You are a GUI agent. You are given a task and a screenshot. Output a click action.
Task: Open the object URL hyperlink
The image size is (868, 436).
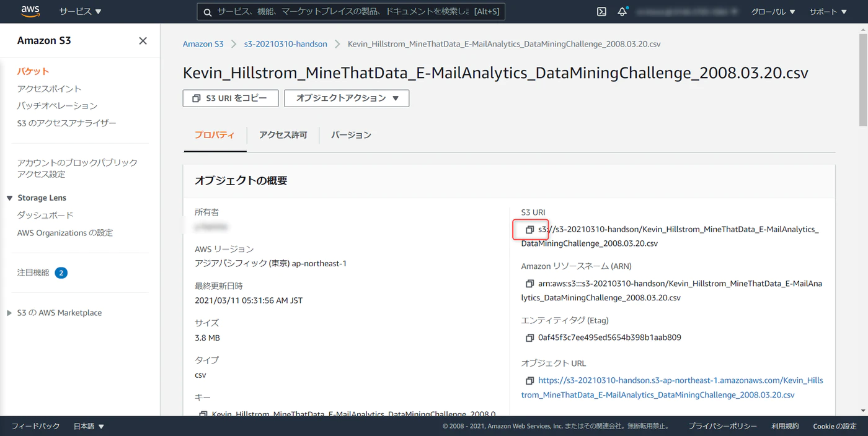(672, 388)
